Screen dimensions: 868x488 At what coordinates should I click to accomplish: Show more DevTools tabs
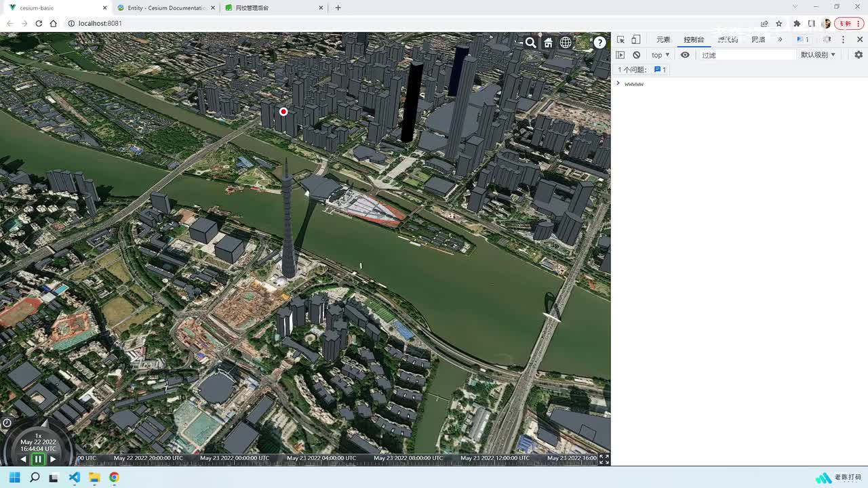pyautogui.click(x=780, y=39)
